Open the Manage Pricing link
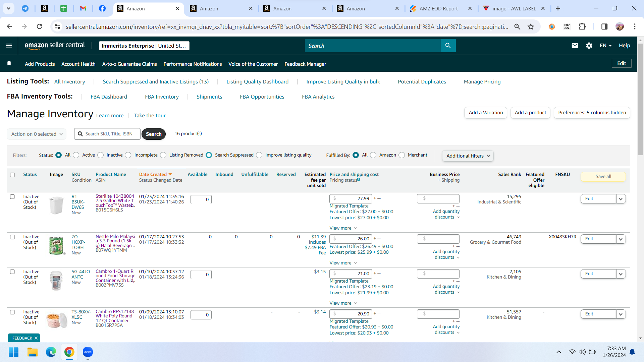The height and width of the screenshot is (362, 644). click(482, 82)
